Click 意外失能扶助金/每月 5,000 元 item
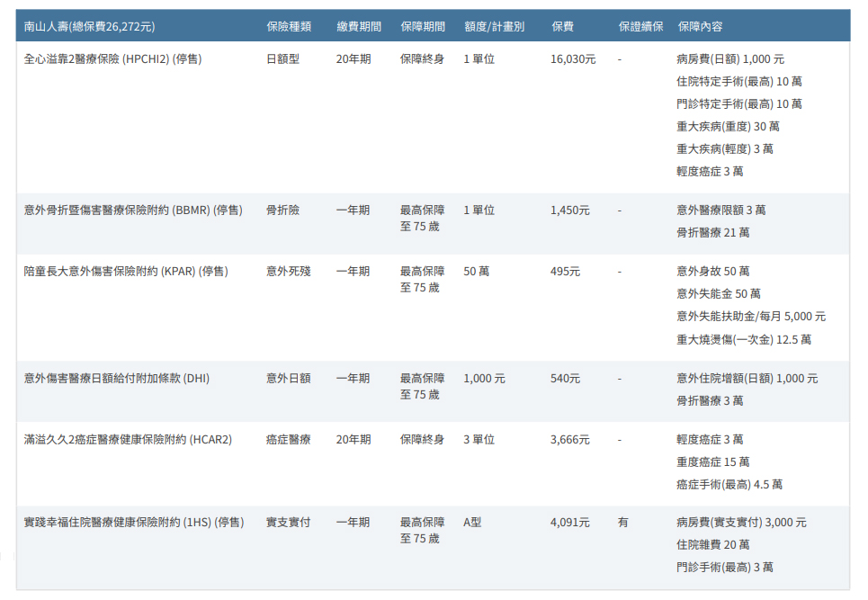 coord(751,316)
